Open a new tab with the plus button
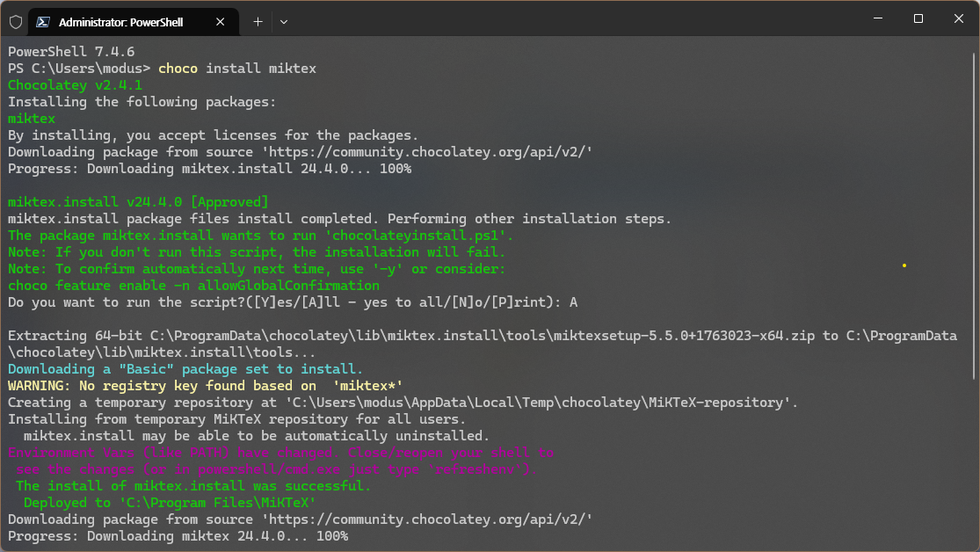Viewport: 980px width, 552px height. 258,22
